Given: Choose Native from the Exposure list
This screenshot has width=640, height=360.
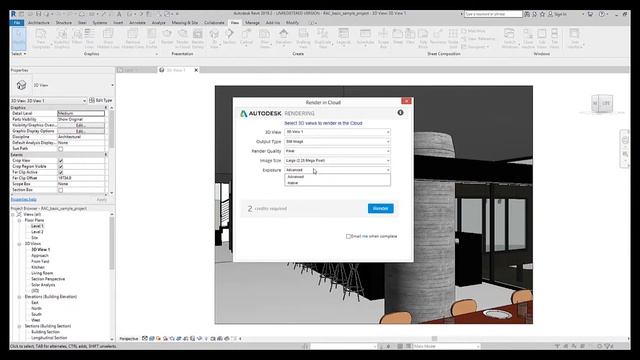Looking at the screenshot, I should 337,183.
